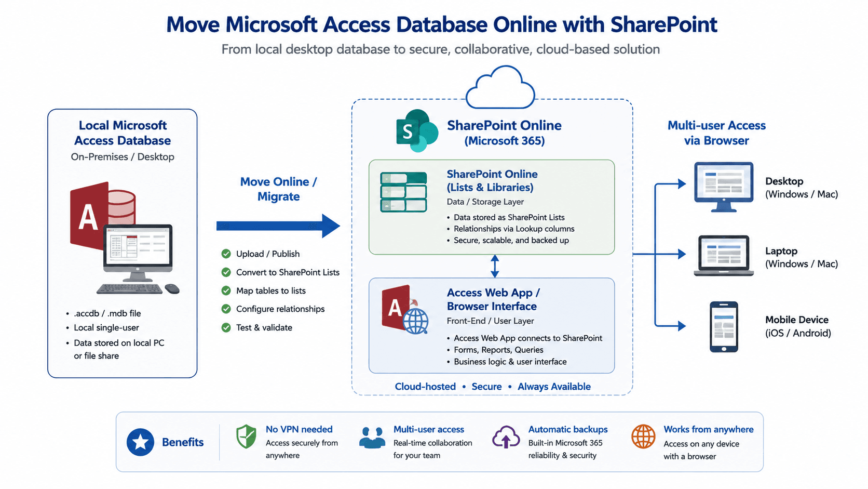Click the Multi-user Access via Browser heading
This screenshot has width=868, height=489.
(x=716, y=133)
